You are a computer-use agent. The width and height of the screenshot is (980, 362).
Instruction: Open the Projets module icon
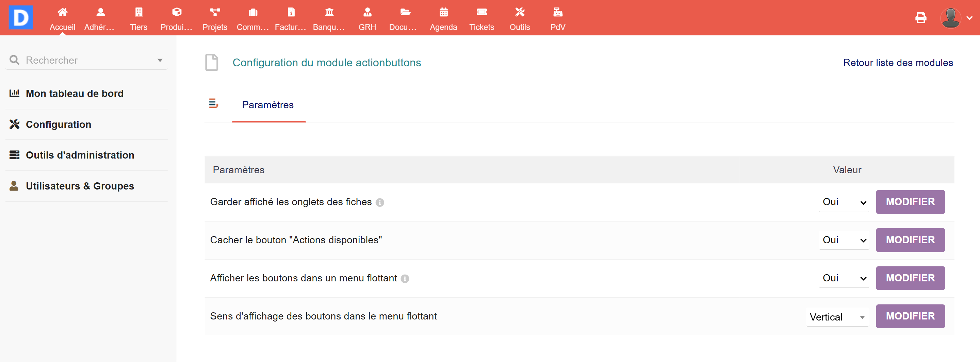click(215, 13)
